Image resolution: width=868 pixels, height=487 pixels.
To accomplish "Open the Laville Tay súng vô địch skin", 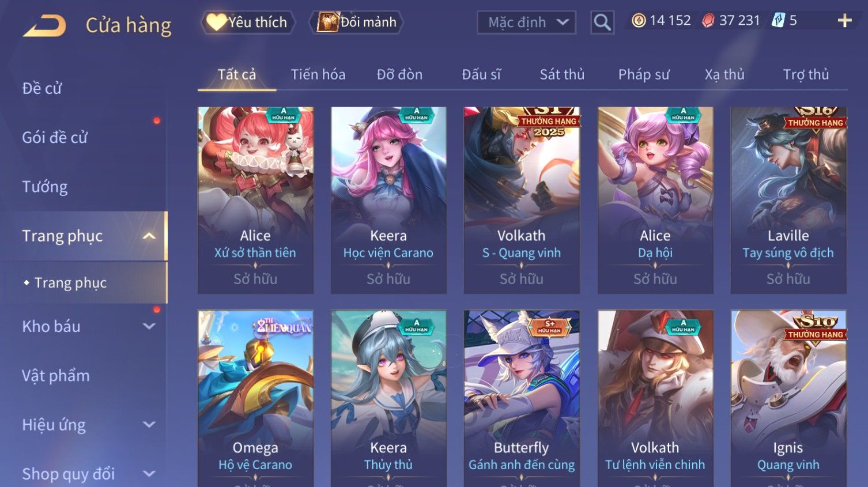I will click(788, 200).
